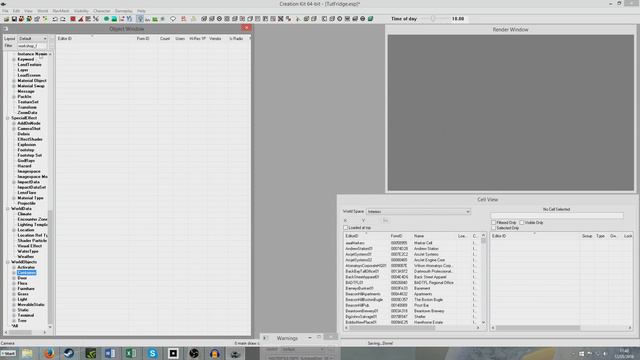This screenshot has height=360, width=640.
Task: Open Steam from the taskbar
Action: (x=69, y=353)
